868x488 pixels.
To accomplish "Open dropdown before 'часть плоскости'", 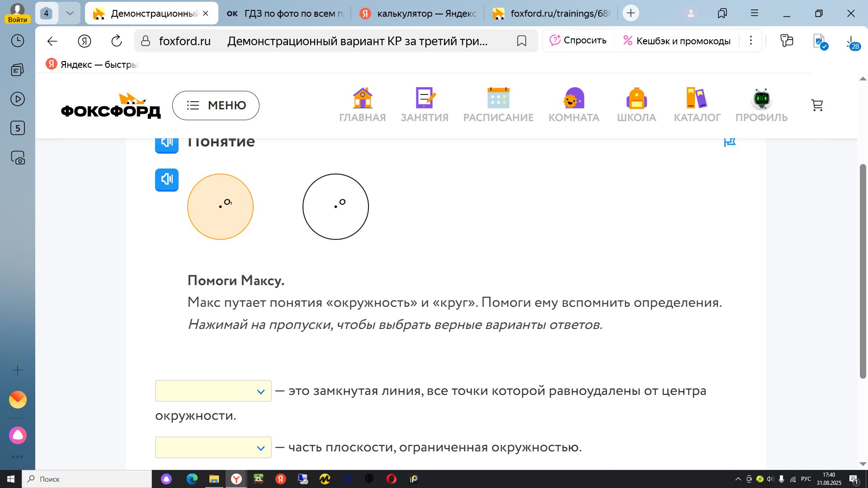I will coord(213,447).
